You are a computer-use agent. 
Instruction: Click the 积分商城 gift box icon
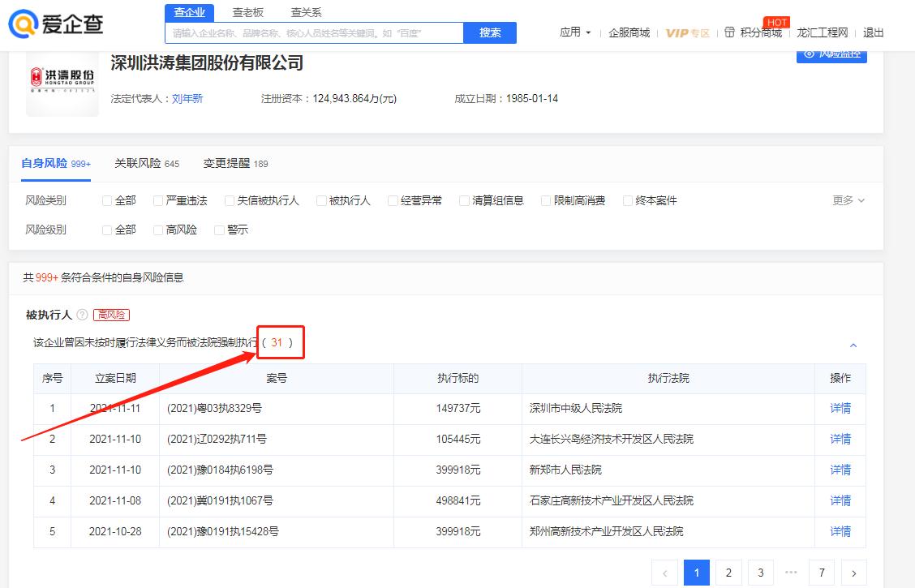[x=732, y=31]
